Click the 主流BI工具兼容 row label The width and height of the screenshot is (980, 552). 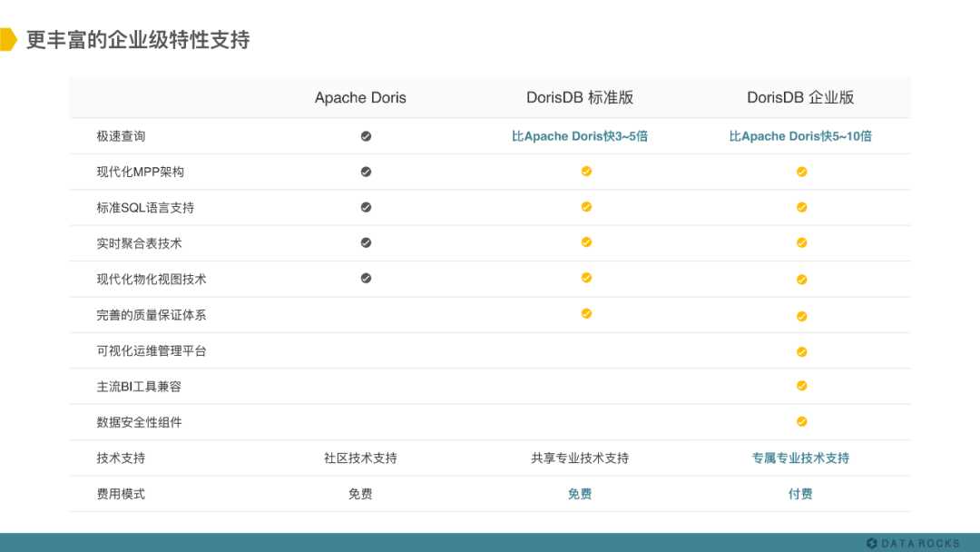[139, 387]
